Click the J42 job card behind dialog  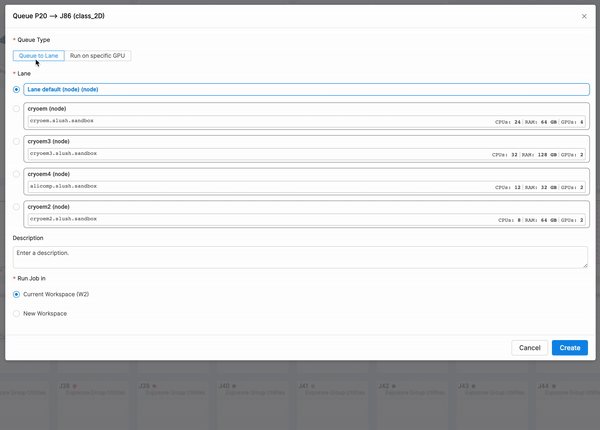[412, 405]
